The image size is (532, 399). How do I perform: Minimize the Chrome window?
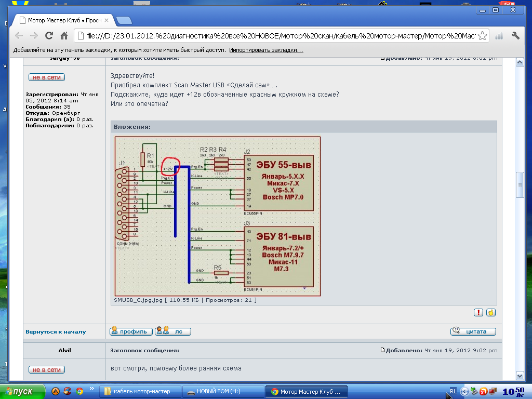coord(483,10)
